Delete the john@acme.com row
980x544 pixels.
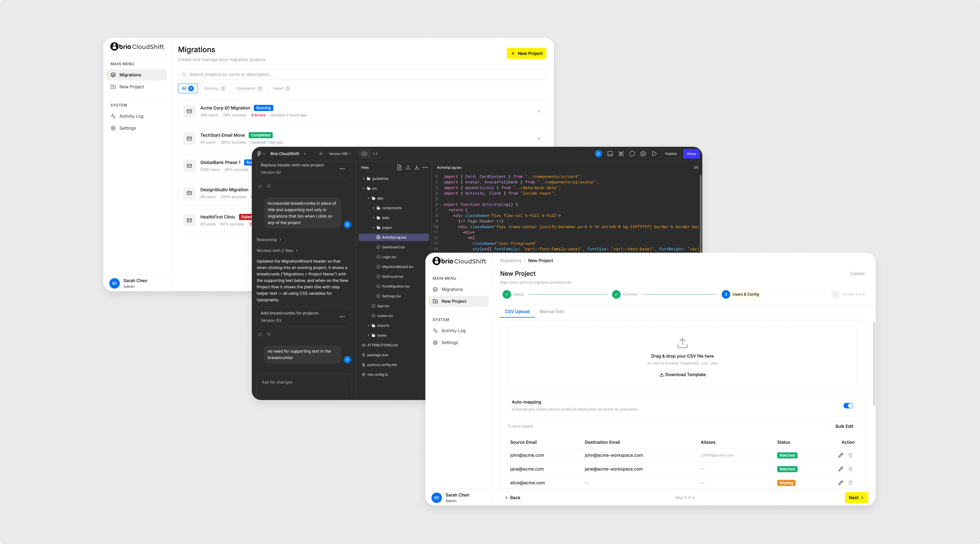850,455
